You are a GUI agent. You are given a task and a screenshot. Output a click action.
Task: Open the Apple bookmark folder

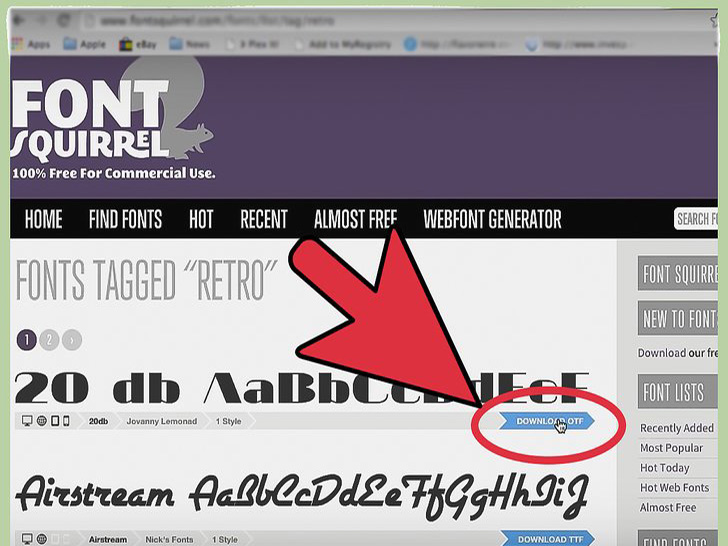click(84, 45)
